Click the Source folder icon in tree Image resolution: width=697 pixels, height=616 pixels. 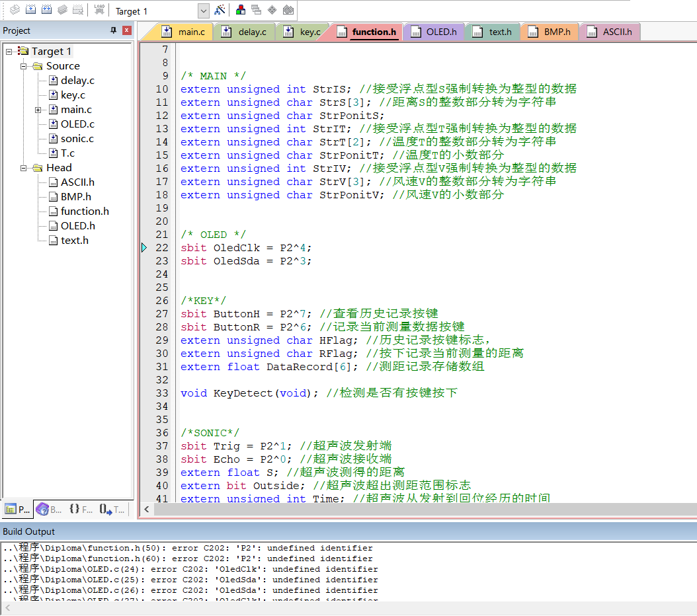pyautogui.click(x=38, y=66)
